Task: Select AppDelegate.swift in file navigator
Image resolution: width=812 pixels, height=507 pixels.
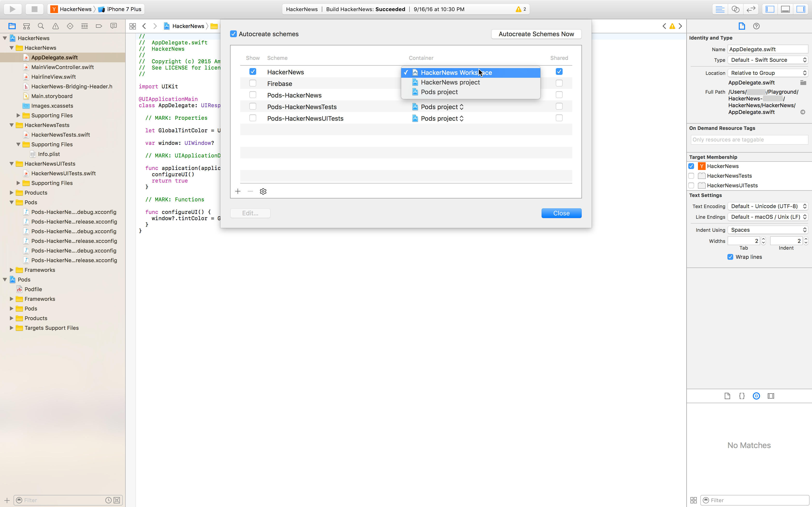Action: click(x=54, y=57)
